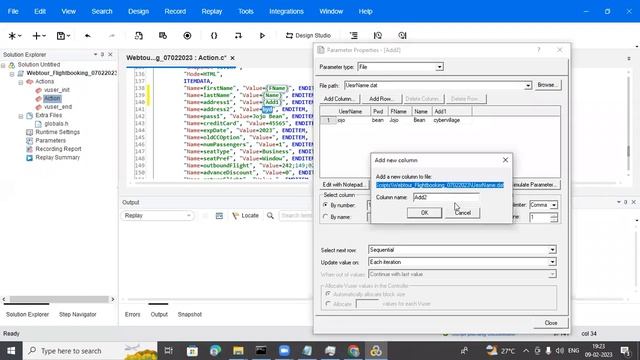Click the record circle icon
The height and width of the screenshot is (360, 640).
pos(187,36)
